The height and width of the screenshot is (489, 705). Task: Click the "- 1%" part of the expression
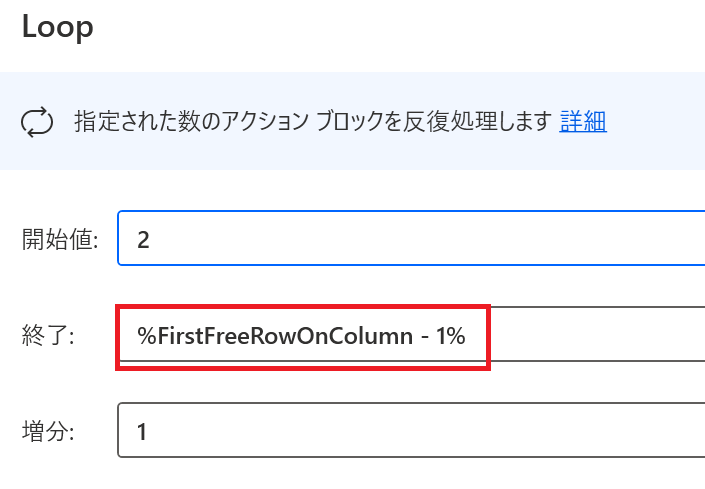[443, 336]
